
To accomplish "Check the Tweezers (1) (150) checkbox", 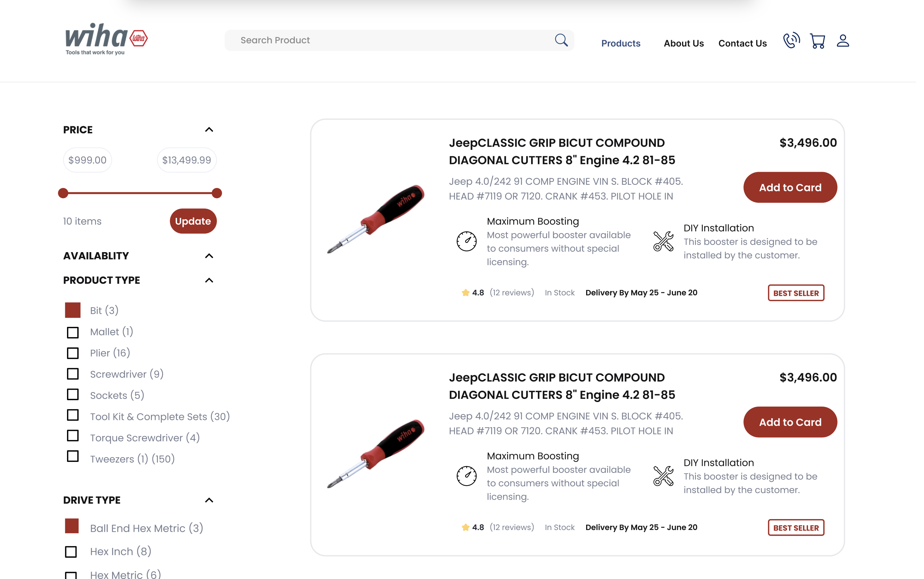I will (72, 456).
